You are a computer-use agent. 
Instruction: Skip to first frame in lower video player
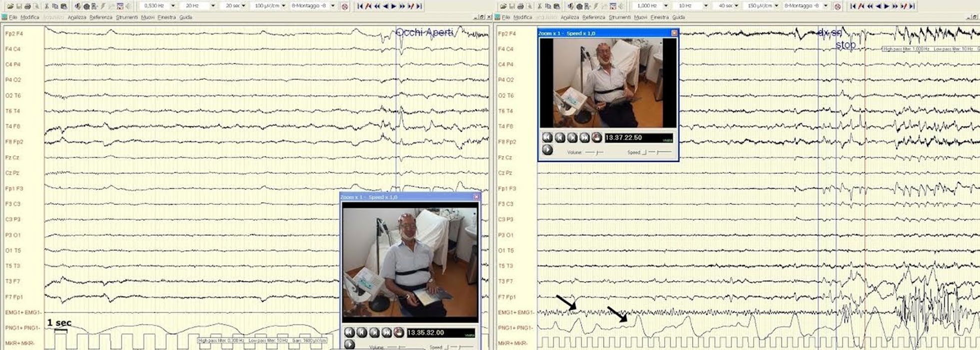tap(349, 332)
